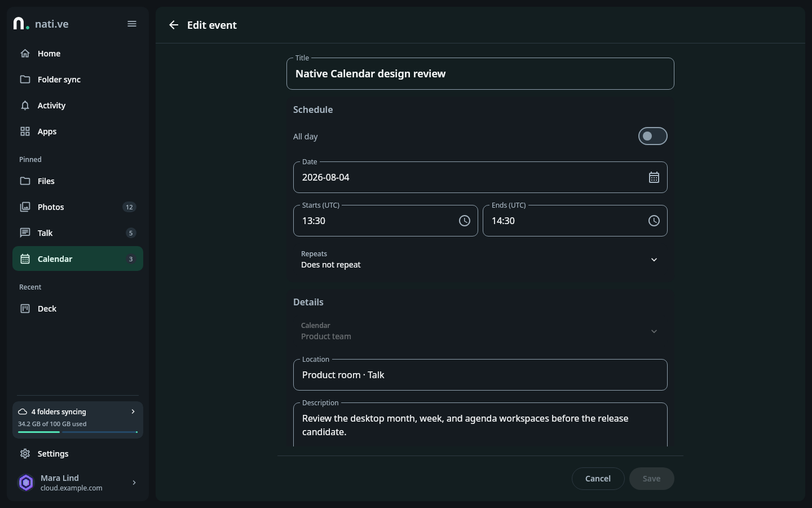
Task: Open Files in the pinned list
Action: [78, 181]
